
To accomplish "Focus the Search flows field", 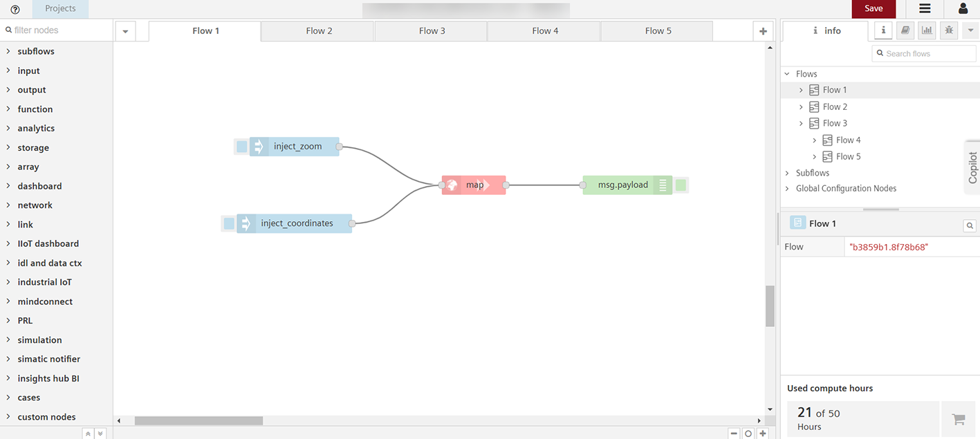I will (x=924, y=53).
